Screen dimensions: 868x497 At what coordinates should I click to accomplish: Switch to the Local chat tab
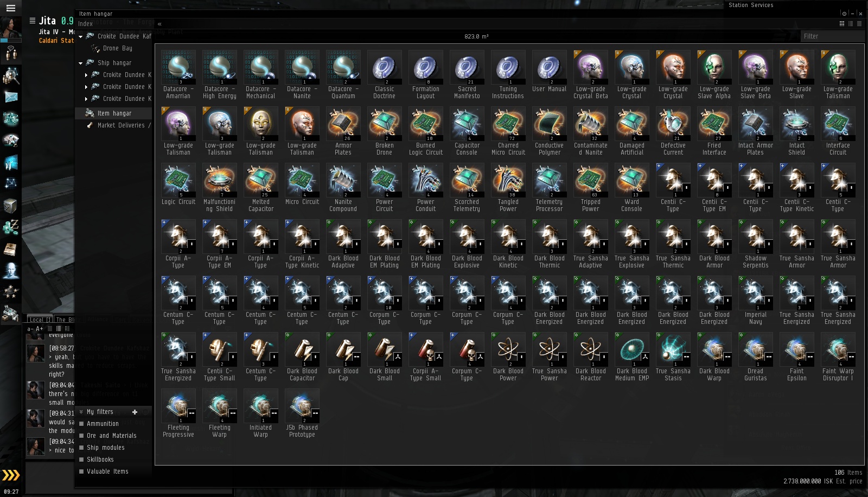coord(40,319)
